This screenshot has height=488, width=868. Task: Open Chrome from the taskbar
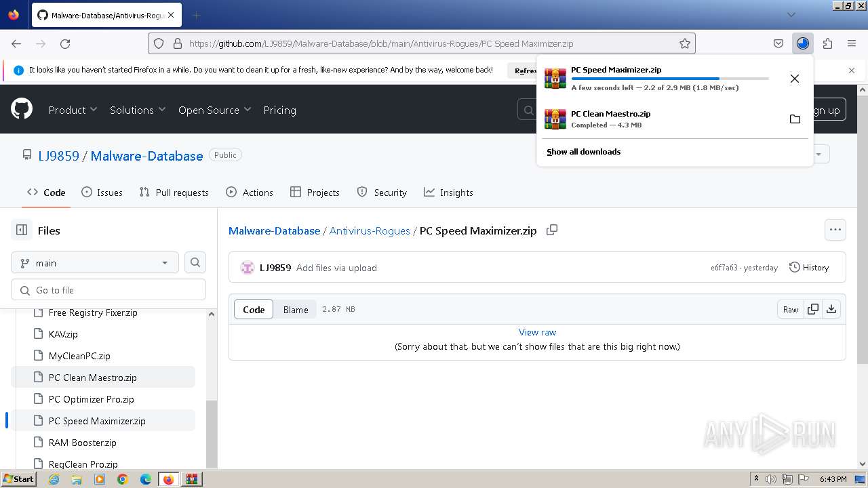pos(122,479)
